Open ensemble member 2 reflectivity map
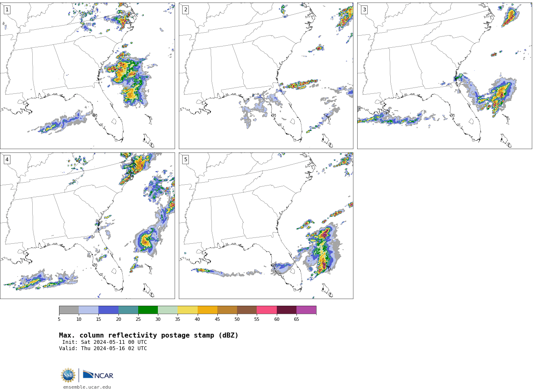 266,76
